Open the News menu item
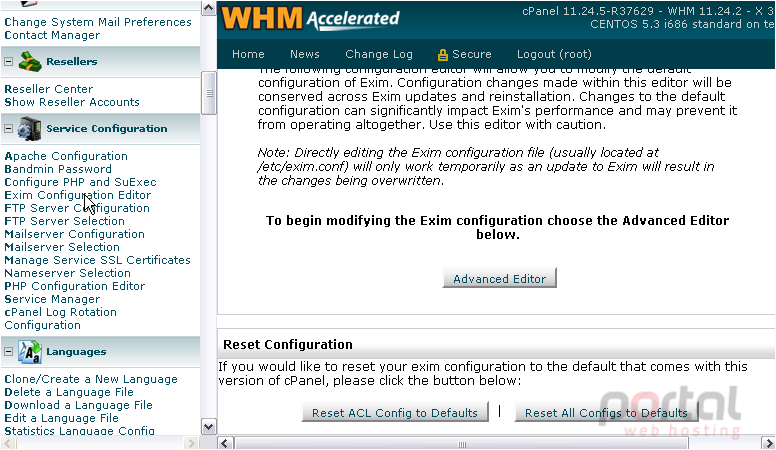Screen dimensions: 776x450 point(305,54)
